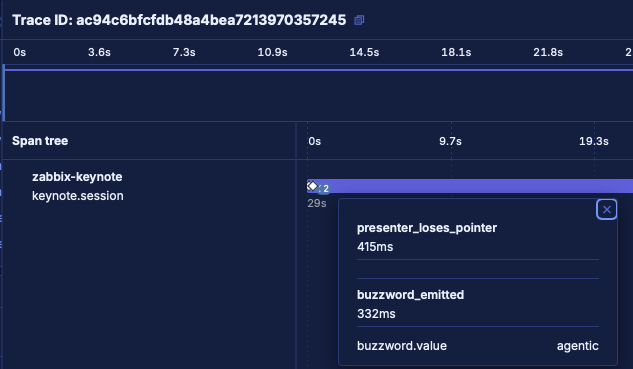Copy the trace ID to clipboard
The height and width of the screenshot is (369, 633).
[359, 20]
